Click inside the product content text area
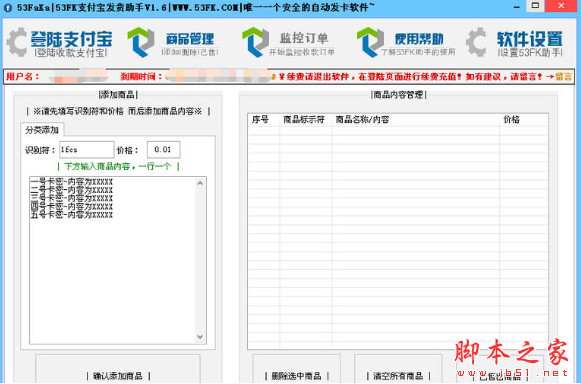This screenshot has width=581, height=384. click(x=113, y=260)
